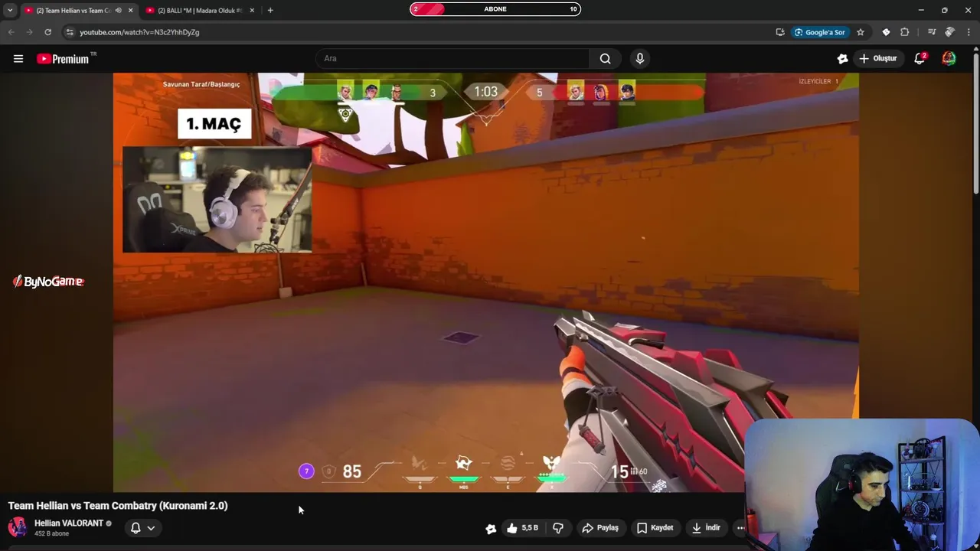Click the 452 B abone subscriber count
The width and height of the screenshot is (980, 551).
coord(51,534)
